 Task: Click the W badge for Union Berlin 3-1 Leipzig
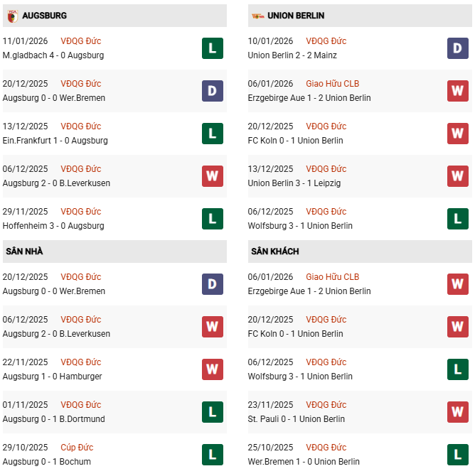[457, 176]
